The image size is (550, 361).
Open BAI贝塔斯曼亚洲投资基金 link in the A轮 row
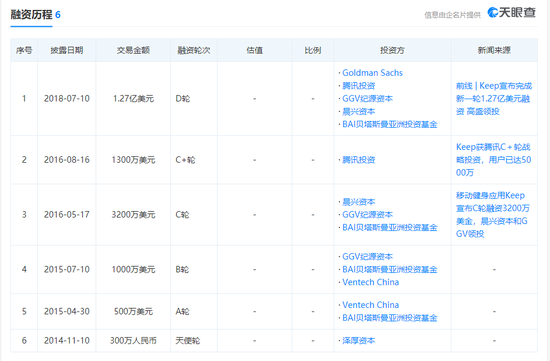390,318
